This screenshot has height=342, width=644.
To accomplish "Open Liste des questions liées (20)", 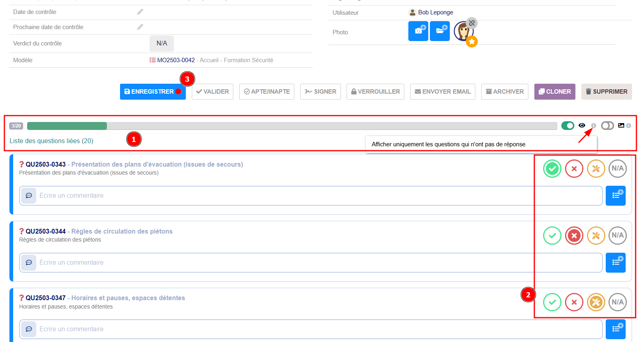I will pos(51,141).
